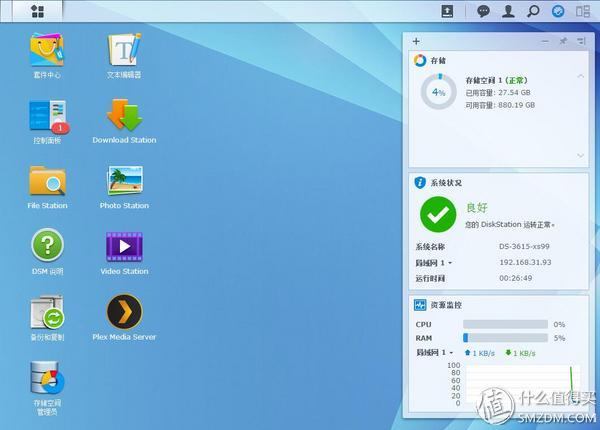Click the available capacity 880.19 GB value
600x430 pixels.
(517, 105)
